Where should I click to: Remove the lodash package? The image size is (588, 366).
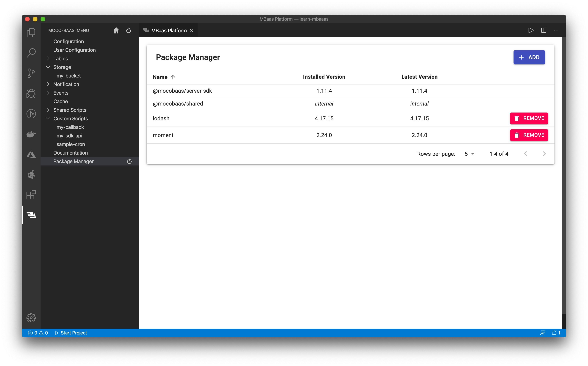529,118
